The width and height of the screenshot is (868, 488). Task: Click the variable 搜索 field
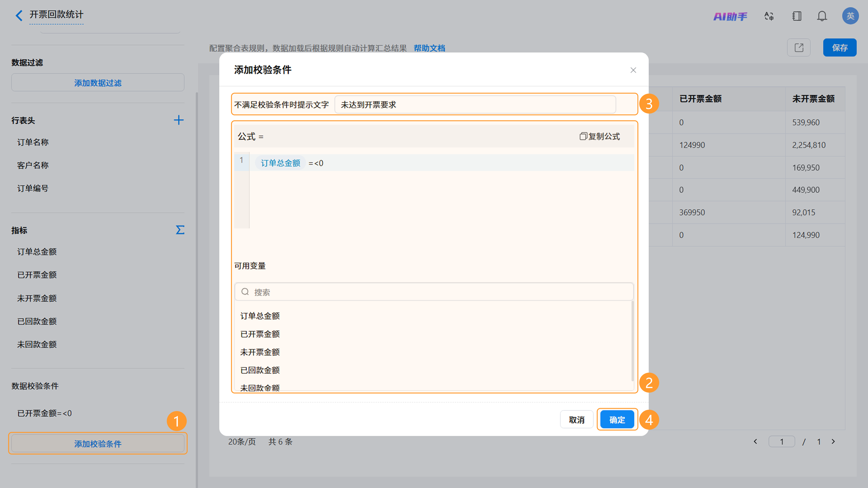pos(434,292)
